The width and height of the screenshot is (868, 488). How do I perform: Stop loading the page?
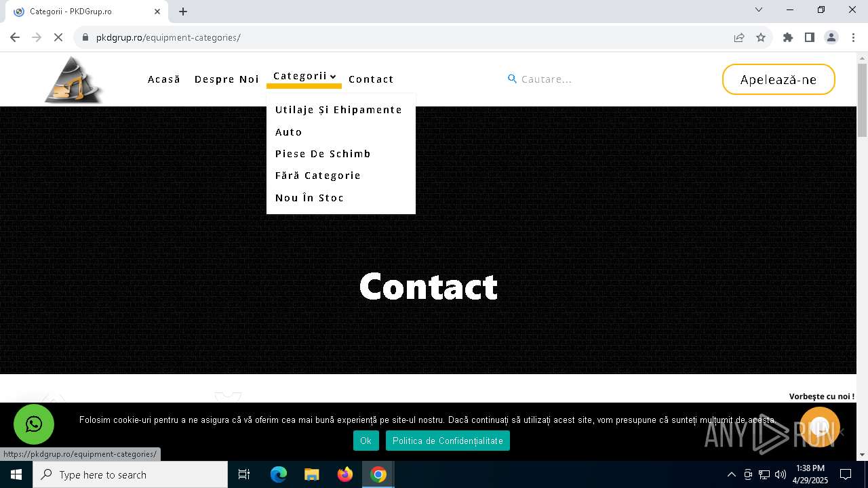(58, 37)
